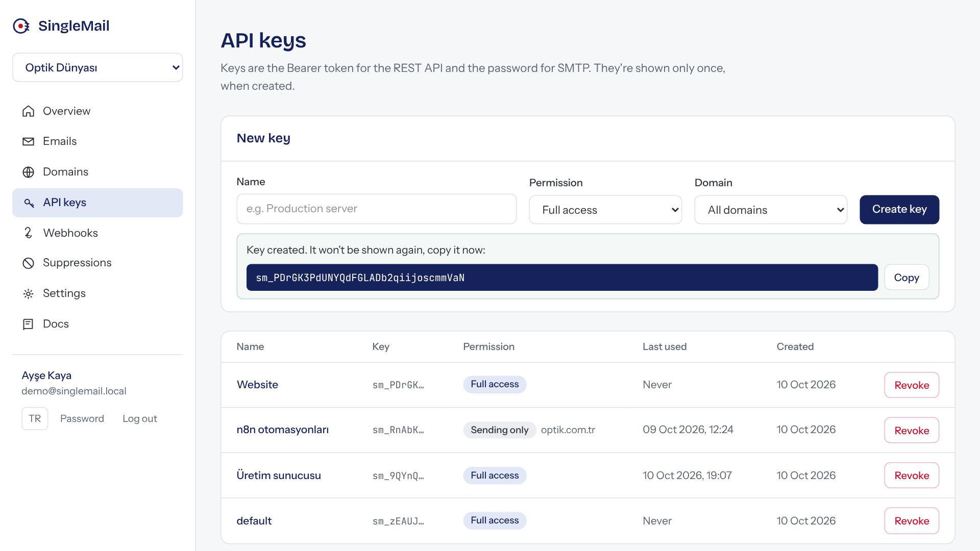The image size is (980, 551).
Task: Click the Üretim sunucusu key name
Action: (x=279, y=475)
